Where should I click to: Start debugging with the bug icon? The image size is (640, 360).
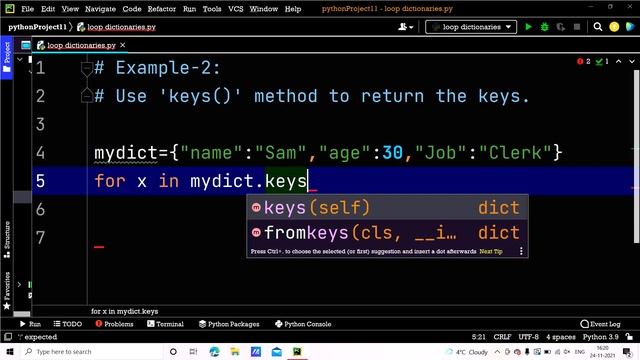[x=544, y=27]
